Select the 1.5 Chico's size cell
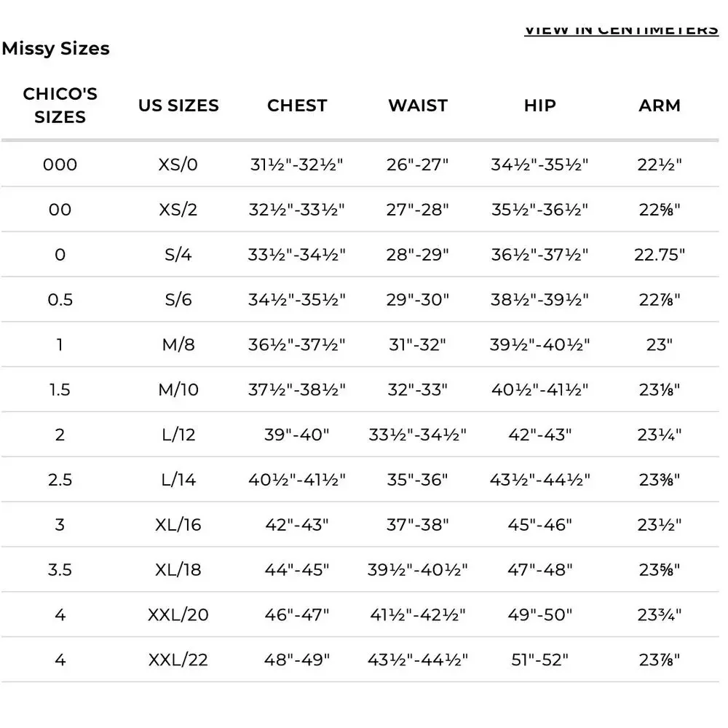The height and width of the screenshot is (728, 728). coord(60,389)
